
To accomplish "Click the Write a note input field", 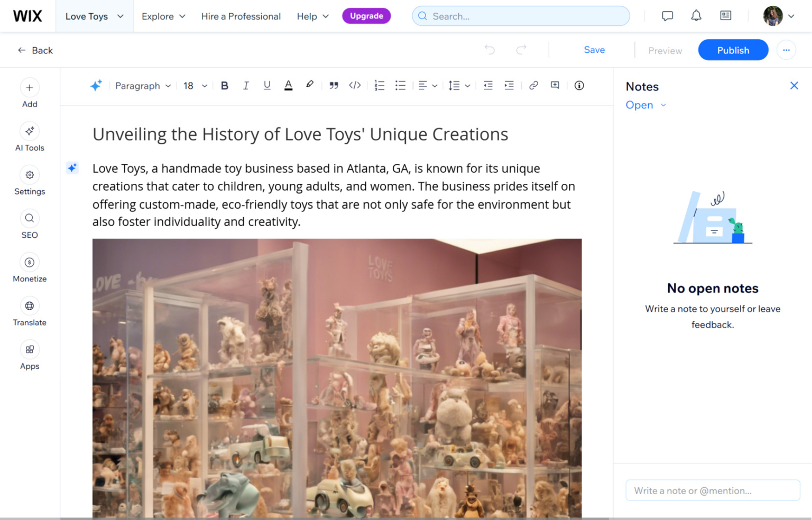I will pyautogui.click(x=713, y=490).
